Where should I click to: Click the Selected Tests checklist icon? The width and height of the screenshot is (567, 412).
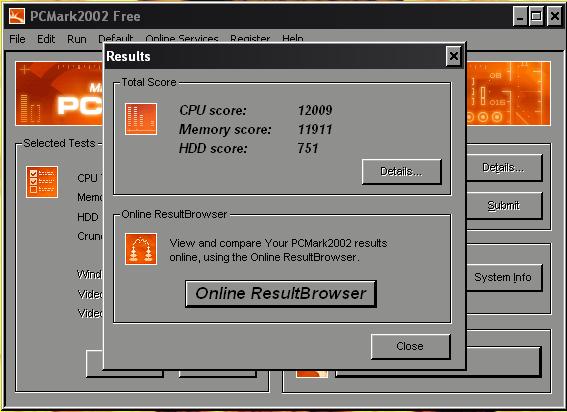coord(42,182)
